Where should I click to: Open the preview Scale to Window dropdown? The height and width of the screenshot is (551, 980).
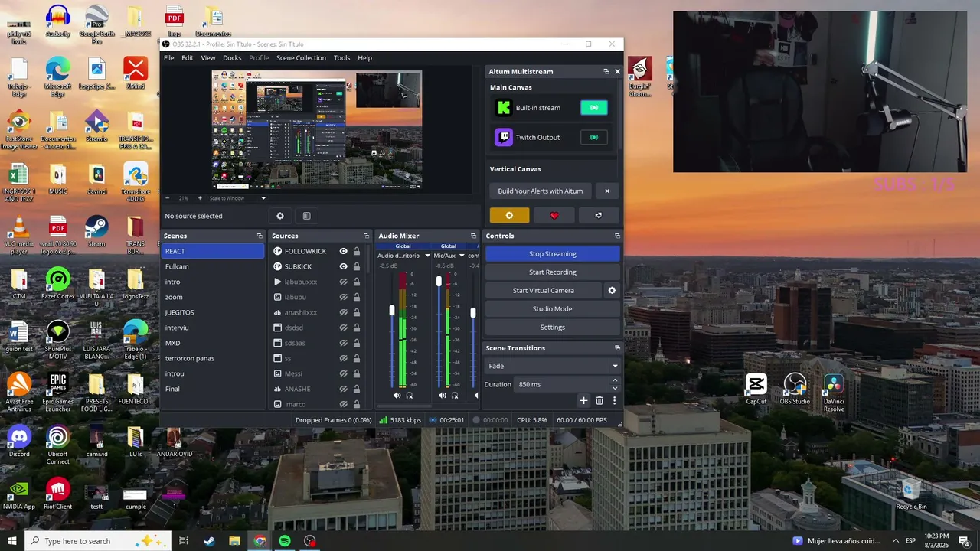pyautogui.click(x=237, y=198)
